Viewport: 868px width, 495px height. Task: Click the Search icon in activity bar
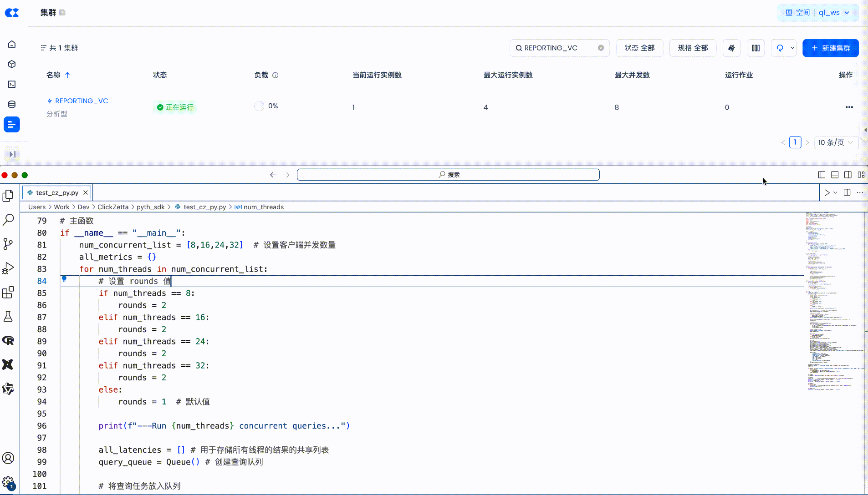click(8, 220)
